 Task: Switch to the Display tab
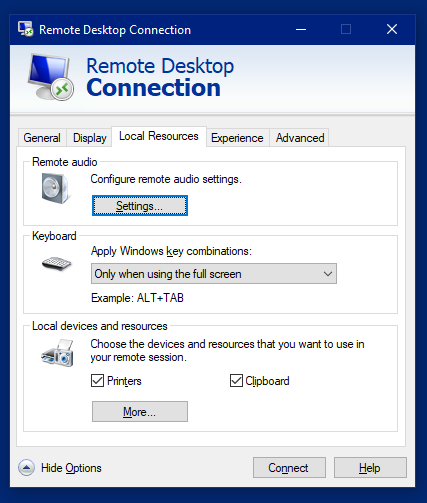[90, 138]
